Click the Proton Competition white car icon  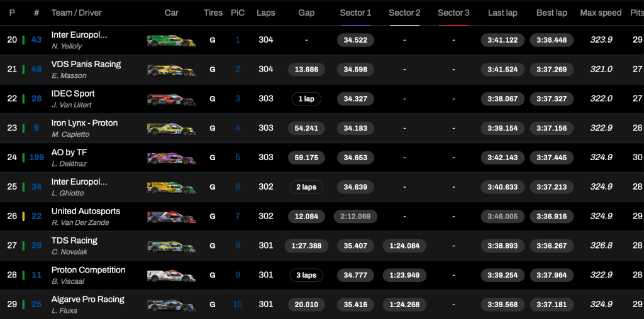click(171, 275)
